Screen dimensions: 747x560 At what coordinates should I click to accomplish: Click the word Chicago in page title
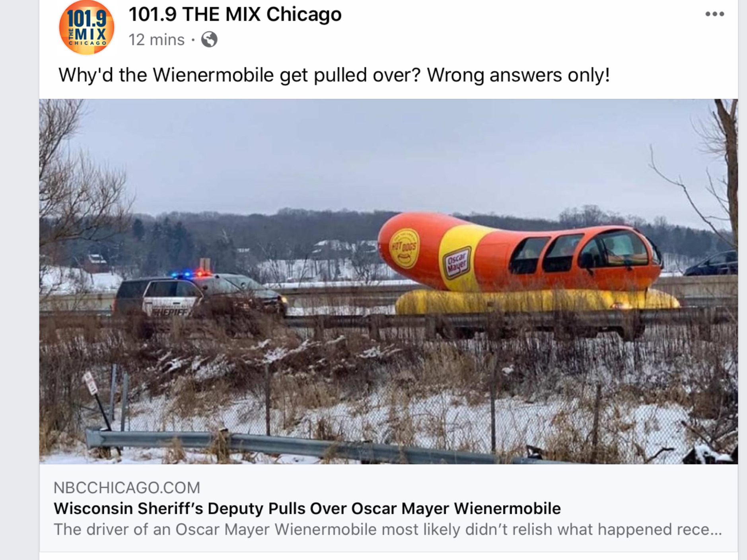pos(304,14)
